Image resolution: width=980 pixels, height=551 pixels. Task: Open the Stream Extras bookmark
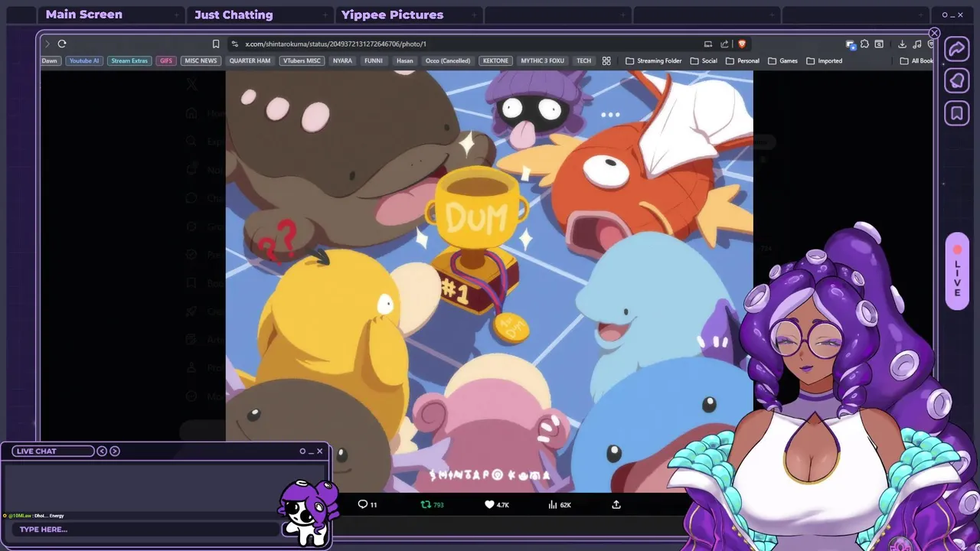(129, 60)
